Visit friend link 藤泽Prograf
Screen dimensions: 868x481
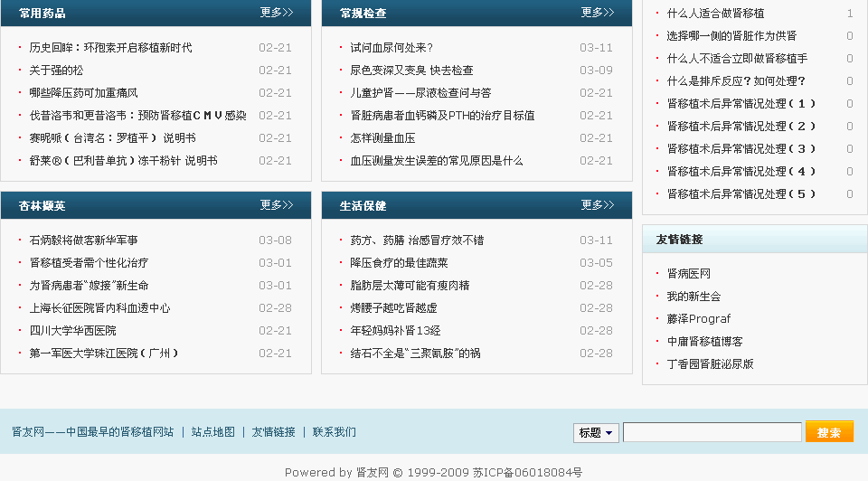tap(699, 319)
